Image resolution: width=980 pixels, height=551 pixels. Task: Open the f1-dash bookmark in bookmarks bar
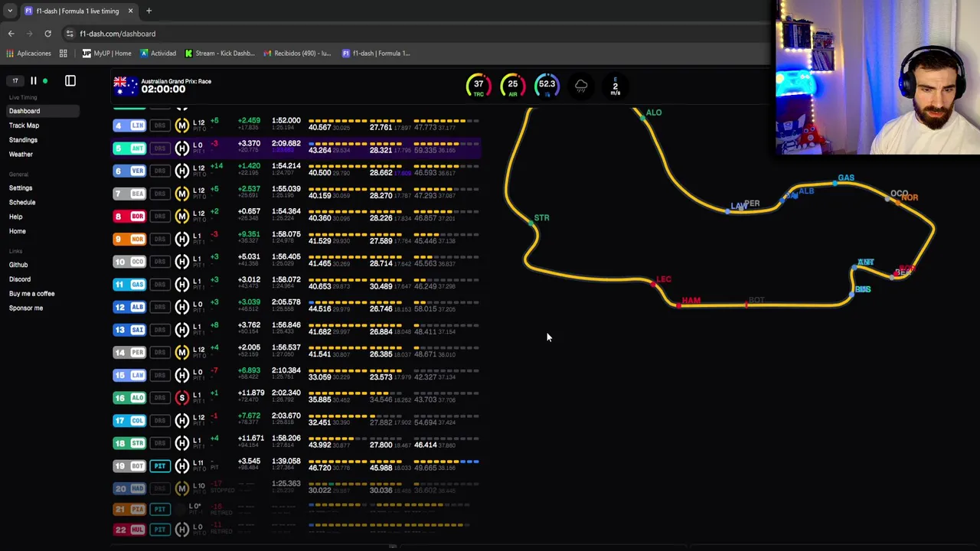coord(376,54)
